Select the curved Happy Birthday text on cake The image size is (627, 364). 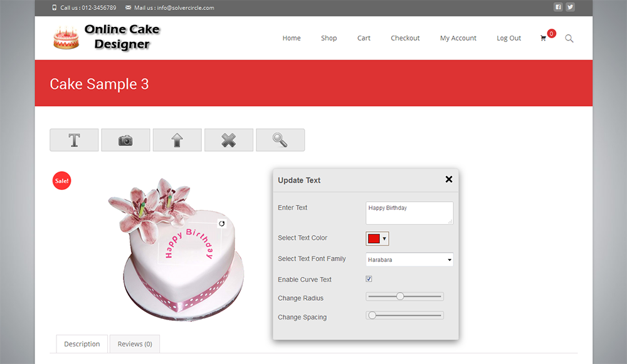189,244
